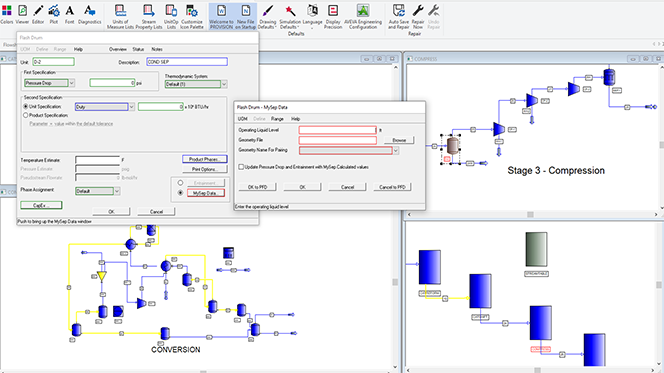Open Overview menu in Flash Drum dialog
This screenshot has height=373, width=664.
coord(118,49)
